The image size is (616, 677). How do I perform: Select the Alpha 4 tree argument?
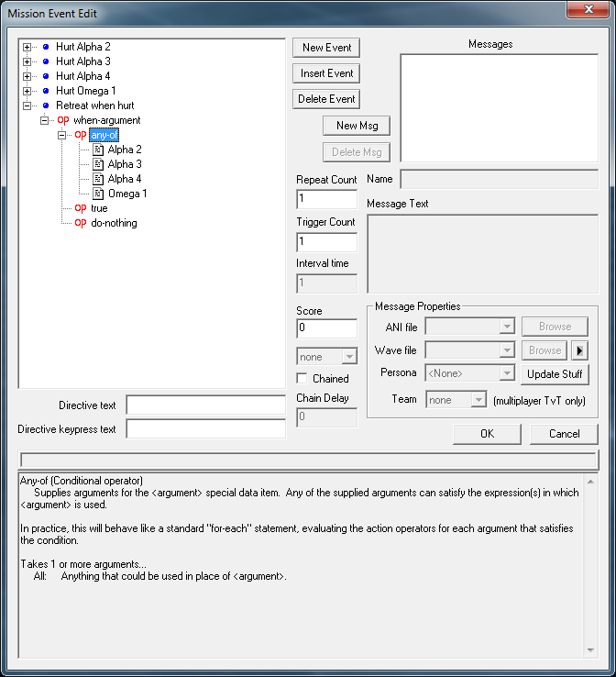coord(125,179)
